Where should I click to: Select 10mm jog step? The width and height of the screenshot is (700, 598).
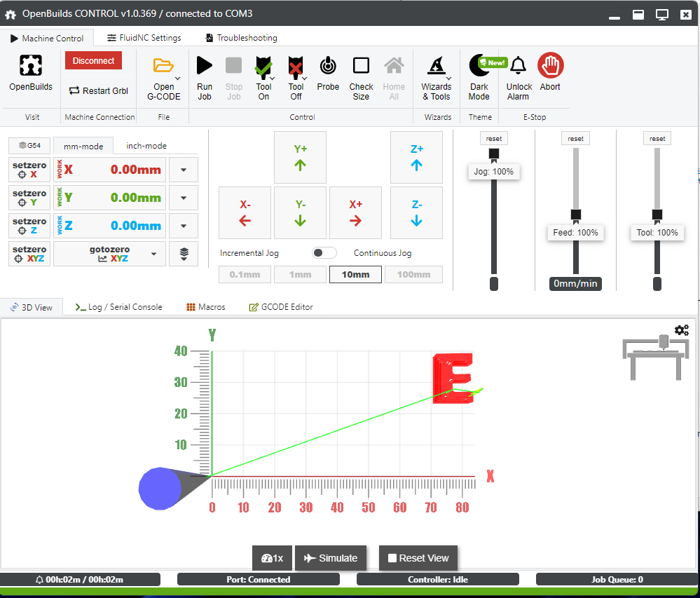355,275
